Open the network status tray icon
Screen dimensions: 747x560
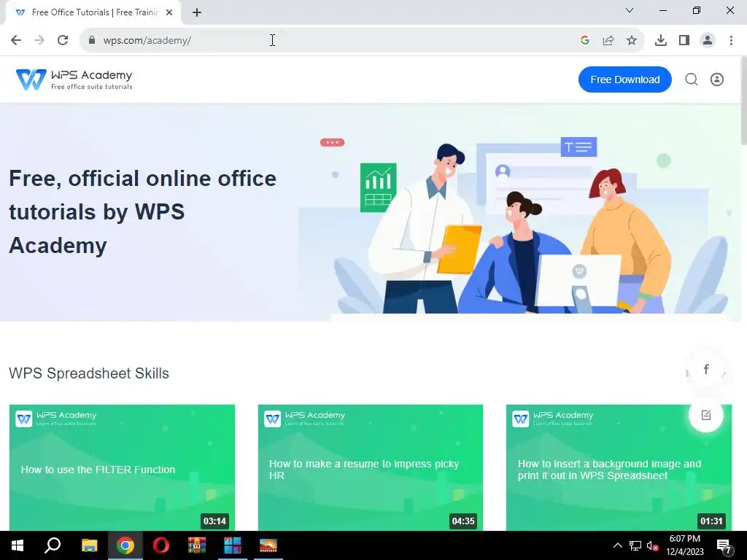[x=635, y=545]
